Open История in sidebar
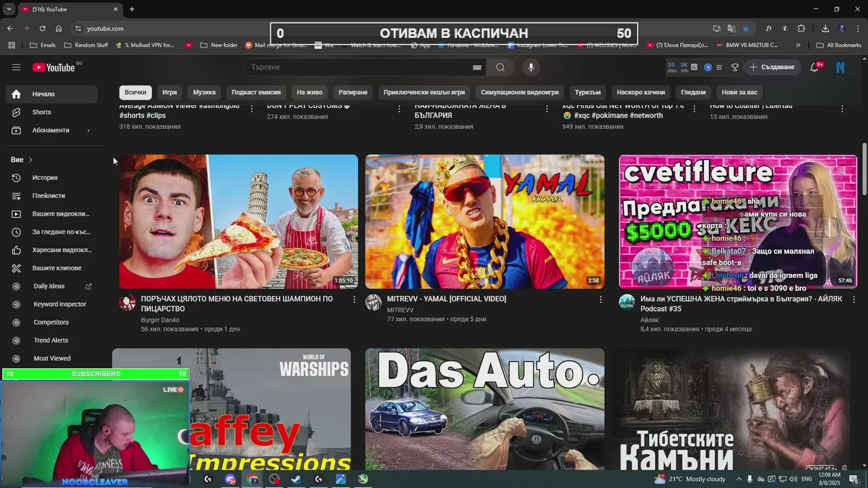This screenshot has width=868, height=488. pyautogui.click(x=52, y=178)
